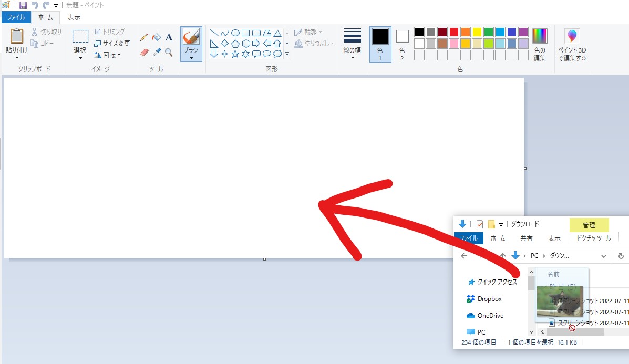Select the Fill with color bucket tool
The width and height of the screenshot is (629, 364).
pyautogui.click(x=157, y=37)
